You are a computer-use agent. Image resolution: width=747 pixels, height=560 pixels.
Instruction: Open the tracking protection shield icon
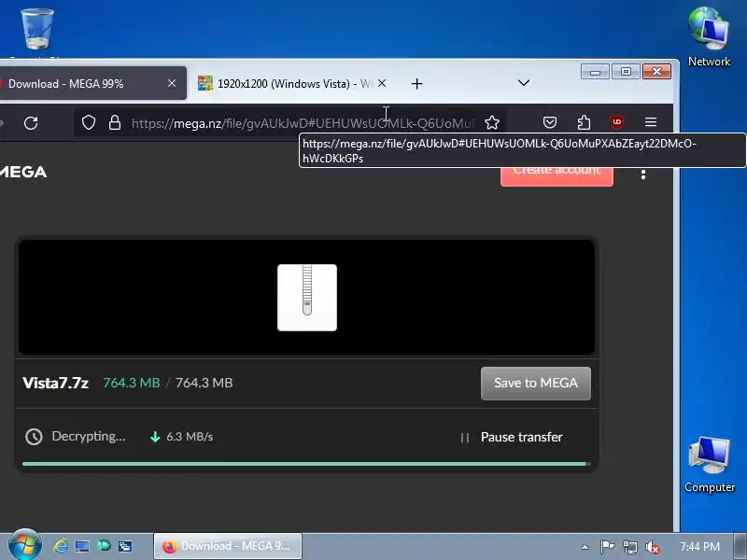tap(89, 123)
